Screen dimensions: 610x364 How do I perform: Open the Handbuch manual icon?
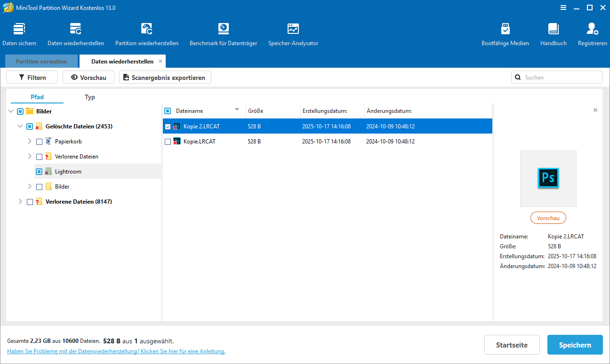coord(554,34)
